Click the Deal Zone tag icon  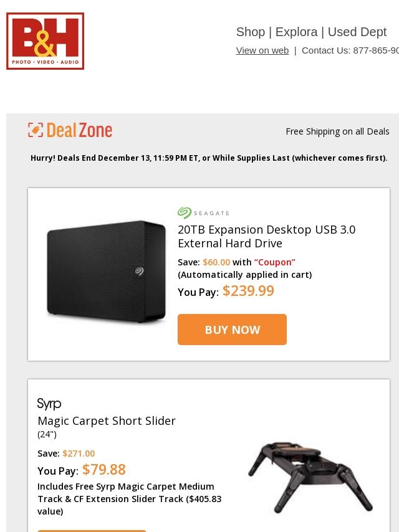tap(36, 130)
